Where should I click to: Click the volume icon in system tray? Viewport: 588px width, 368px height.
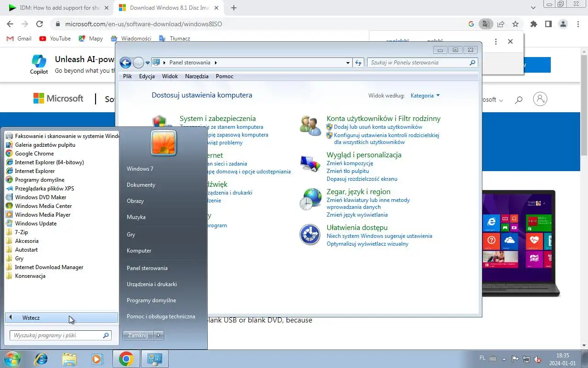coord(537,359)
